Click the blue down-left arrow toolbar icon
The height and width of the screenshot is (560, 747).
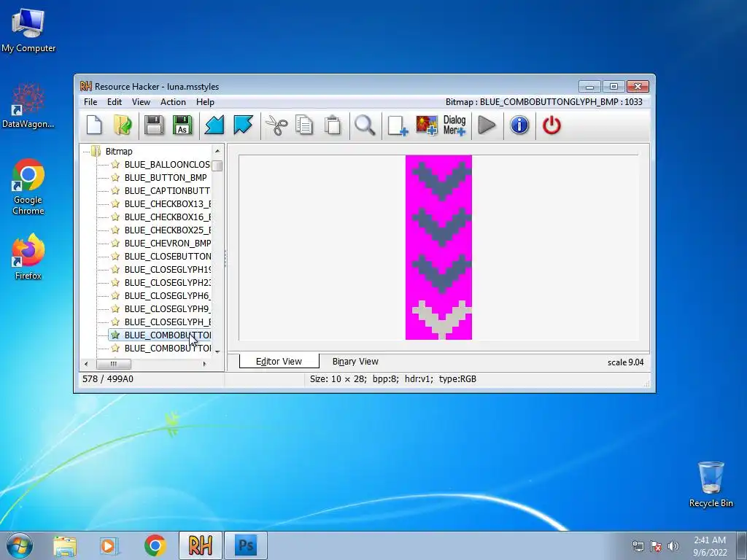click(x=214, y=125)
